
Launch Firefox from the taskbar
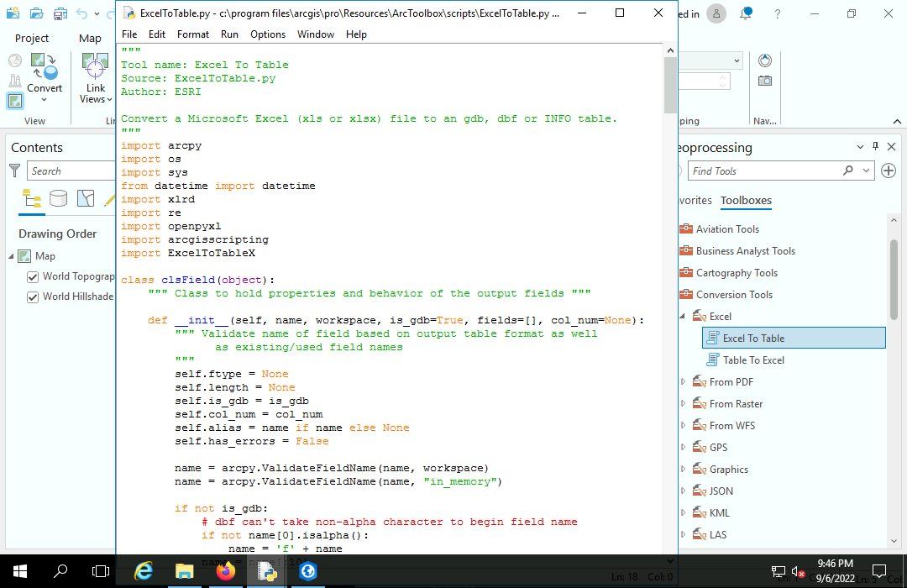tap(226, 571)
